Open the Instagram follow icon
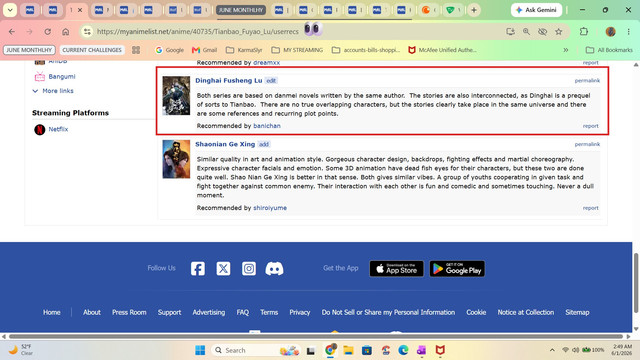 (x=249, y=269)
